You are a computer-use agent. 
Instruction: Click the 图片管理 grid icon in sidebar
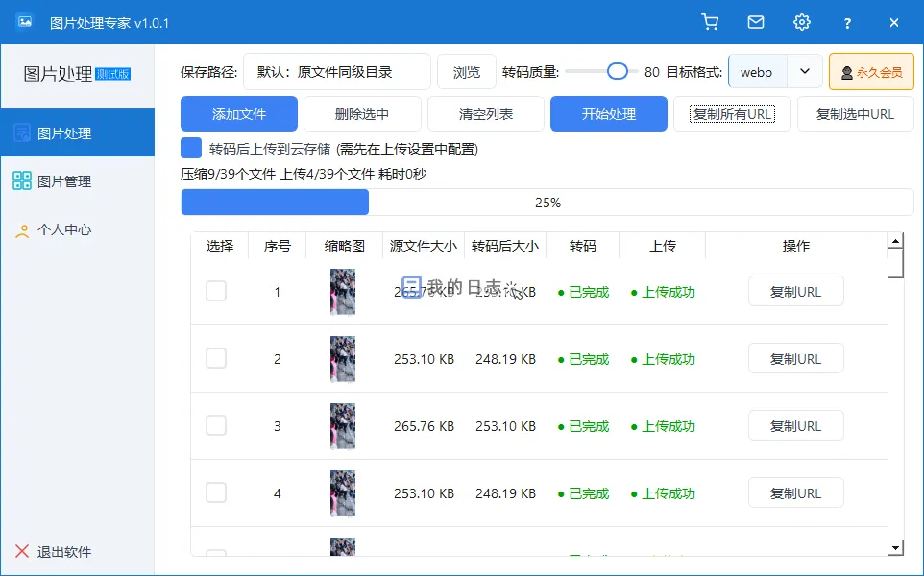tap(22, 180)
